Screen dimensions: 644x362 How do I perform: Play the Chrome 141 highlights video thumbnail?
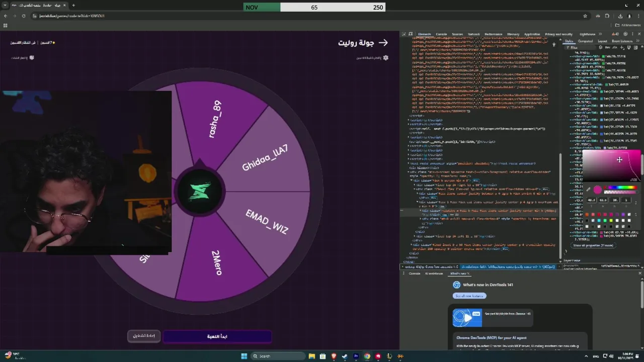467,318
